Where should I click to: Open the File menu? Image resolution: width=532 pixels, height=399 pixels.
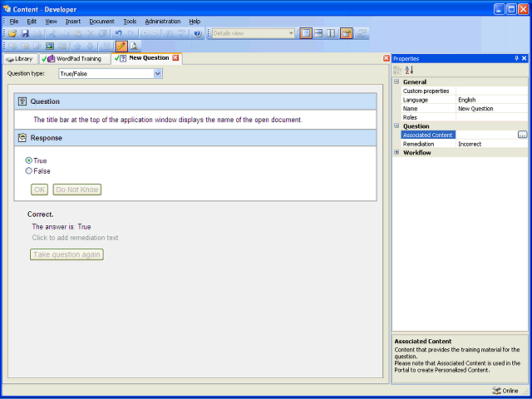point(14,22)
